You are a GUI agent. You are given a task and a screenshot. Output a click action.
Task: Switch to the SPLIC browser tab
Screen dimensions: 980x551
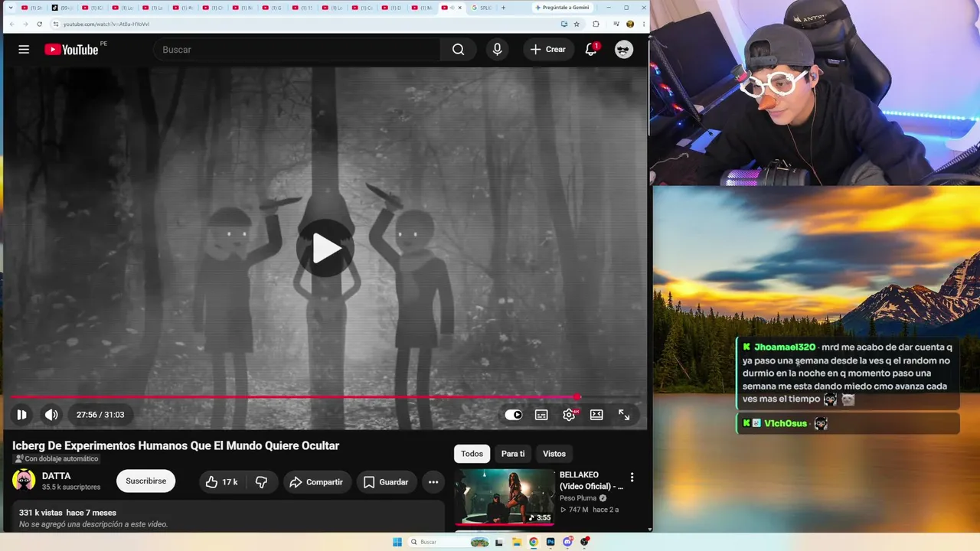point(482,8)
